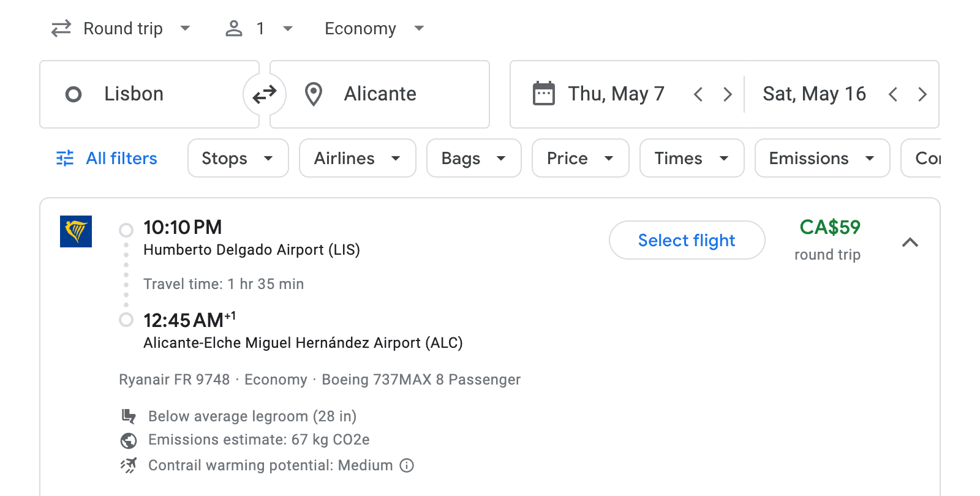Screen dimensions: 980x496
Task: Click the contrail airplane icon
Action: [129, 465]
